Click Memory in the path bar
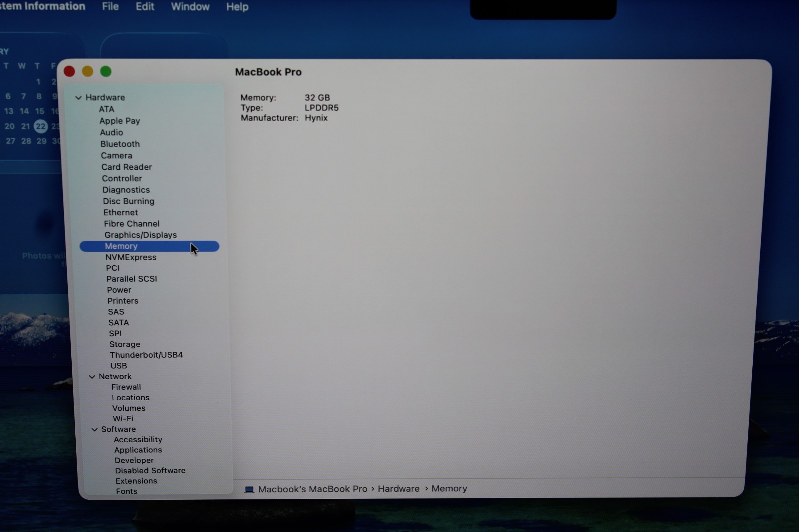This screenshot has height=532, width=799. click(x=449, y=489)
